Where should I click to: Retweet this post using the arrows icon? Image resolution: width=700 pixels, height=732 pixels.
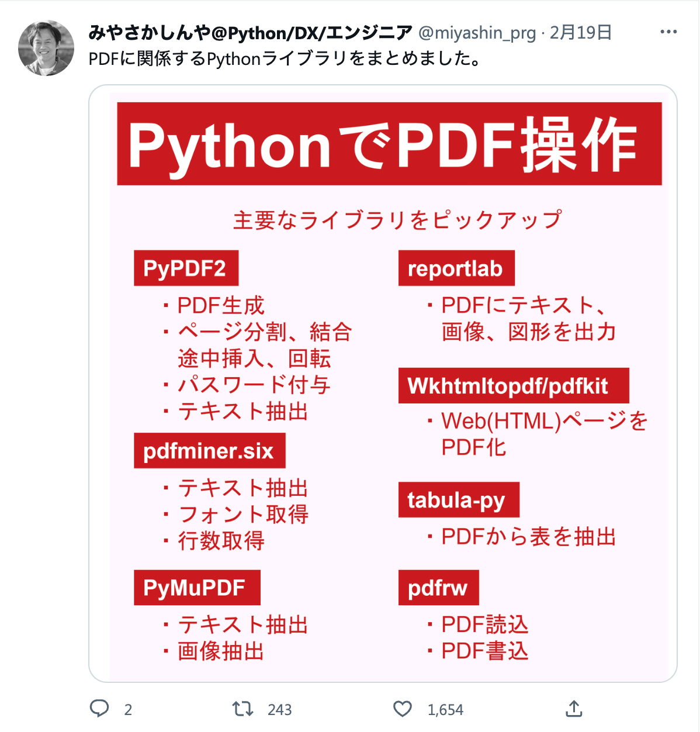pyautogui.click(x=242, y=709)
